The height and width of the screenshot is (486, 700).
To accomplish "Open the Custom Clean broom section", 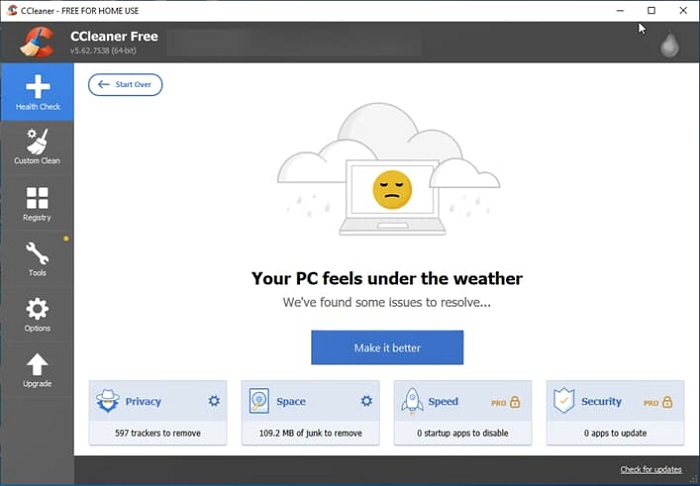I will coord(37,148).
